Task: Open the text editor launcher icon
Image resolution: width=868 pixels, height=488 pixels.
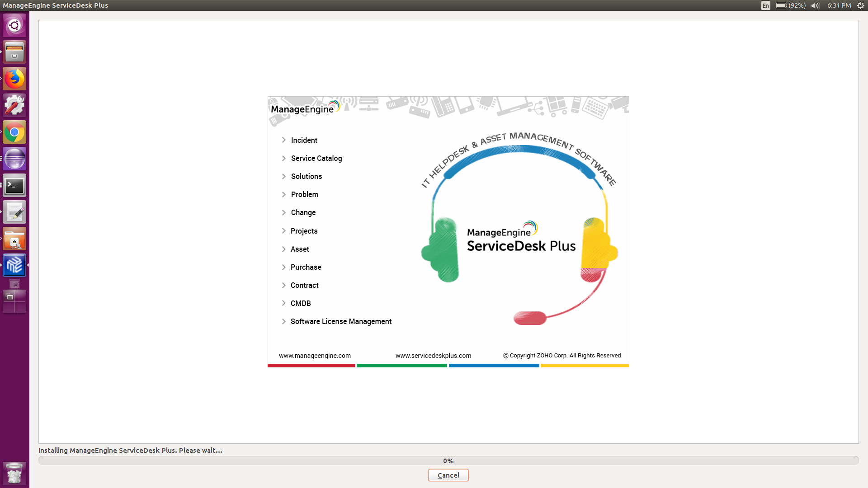Action: [14, 212]
